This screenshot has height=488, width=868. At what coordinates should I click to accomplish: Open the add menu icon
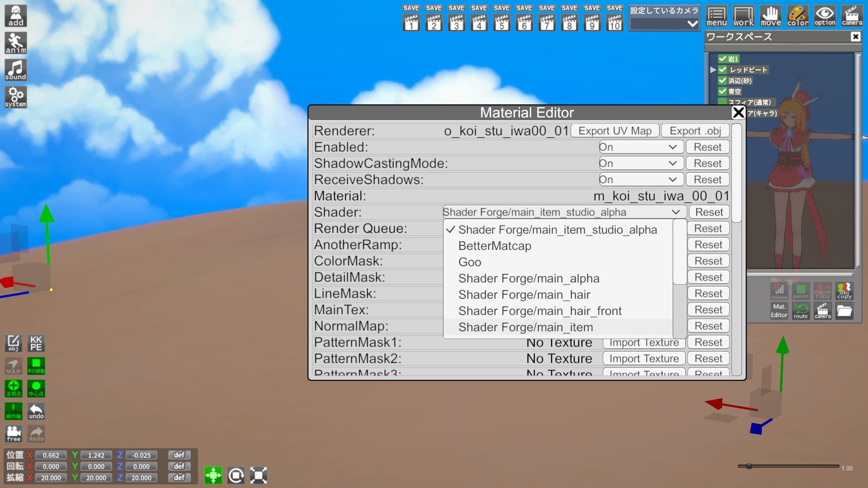coord(15,15)
